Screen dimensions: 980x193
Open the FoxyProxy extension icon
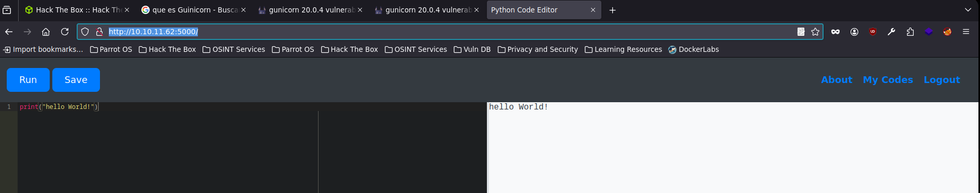pyautogui.click(x=947, y=32)
